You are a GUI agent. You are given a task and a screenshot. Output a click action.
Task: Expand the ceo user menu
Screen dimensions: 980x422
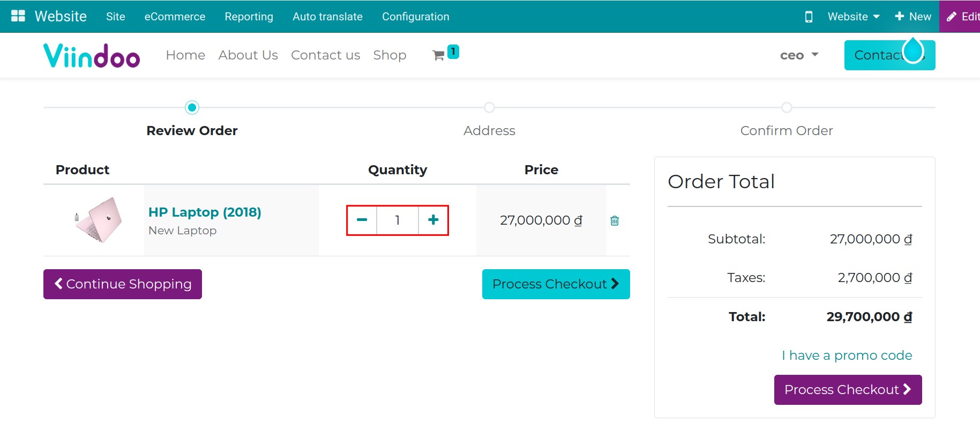click(x=799, y=55)
